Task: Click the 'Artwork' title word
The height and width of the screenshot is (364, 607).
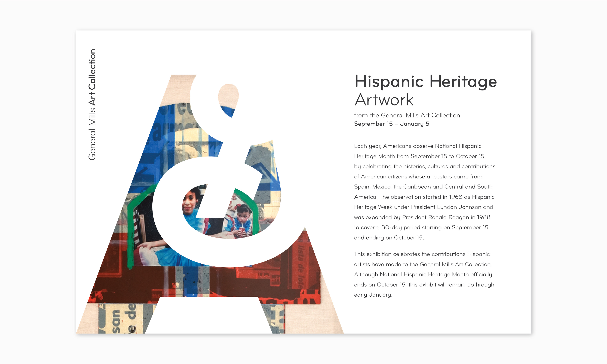Action: 384,100
